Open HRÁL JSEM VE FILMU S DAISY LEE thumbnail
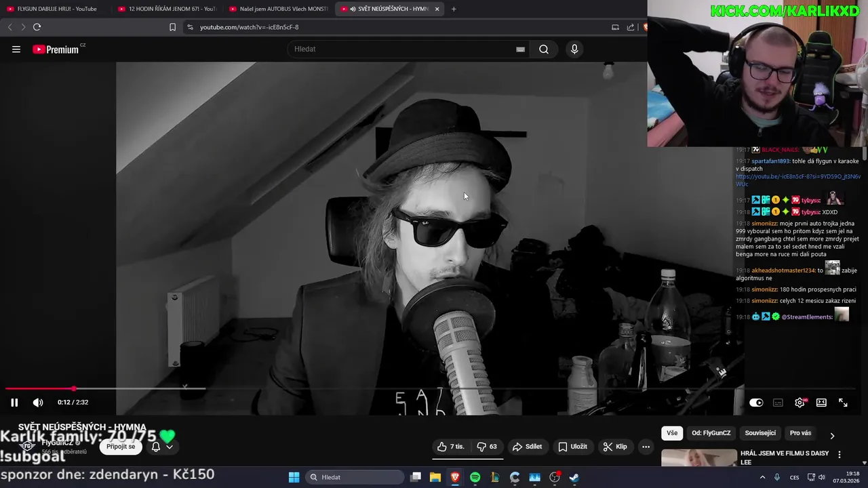The height and width of the screenshot is (488, 868). 699,457
